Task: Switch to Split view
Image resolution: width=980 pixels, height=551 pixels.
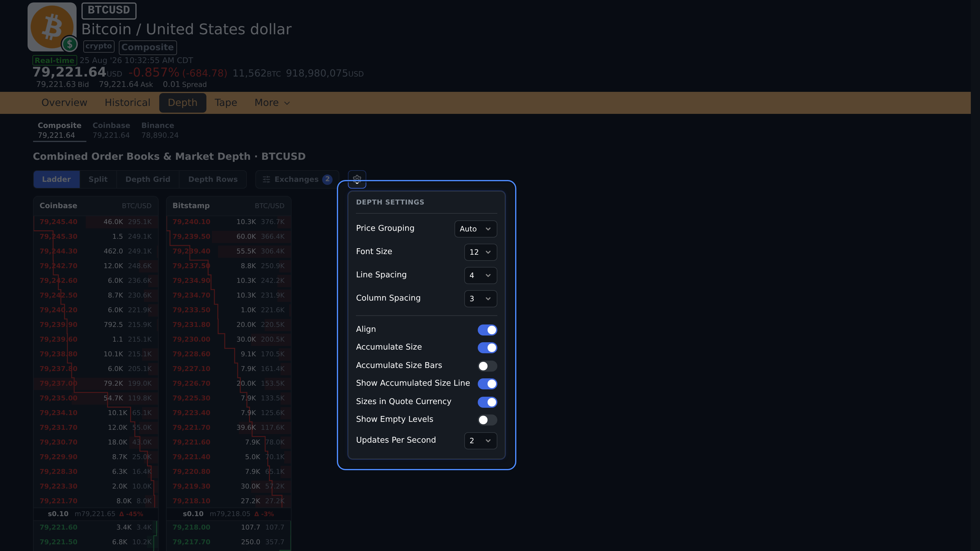Action: tap(98, 179)
